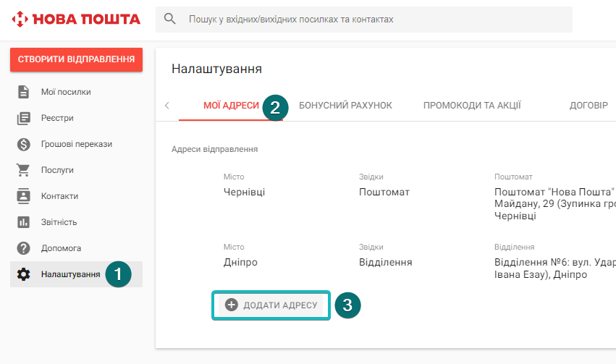Open the Бонусний рахунок tab

[345, 106]
